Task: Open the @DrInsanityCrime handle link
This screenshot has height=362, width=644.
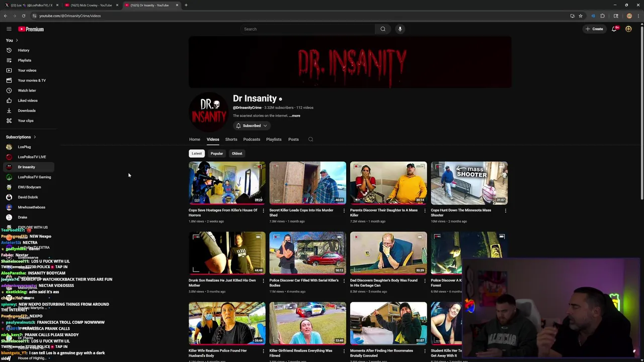Action: click(x=247, y=108)
